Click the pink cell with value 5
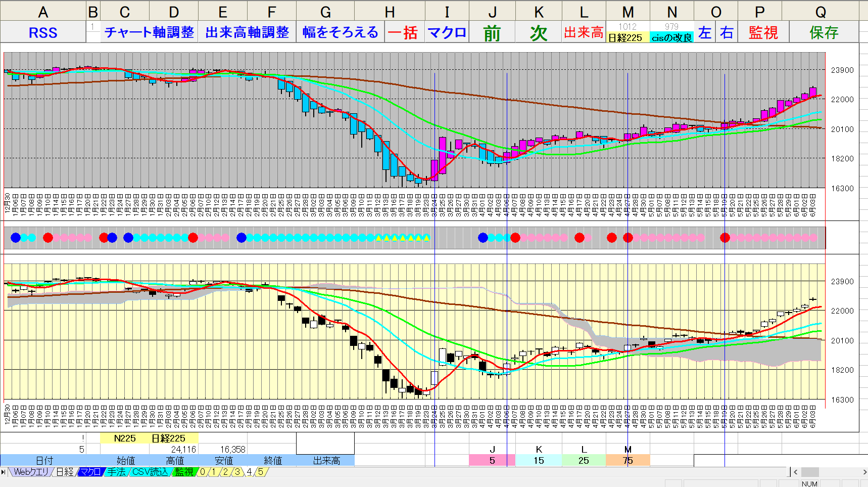The width and height of the screenshot is (868, 487). click(492, 460)
